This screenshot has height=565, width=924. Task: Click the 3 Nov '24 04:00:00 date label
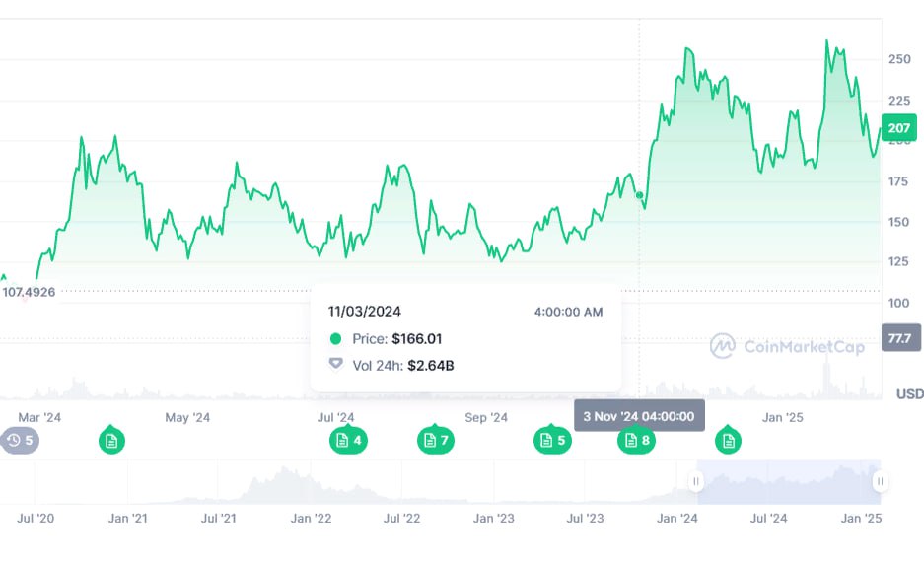[x=639, y=416]
